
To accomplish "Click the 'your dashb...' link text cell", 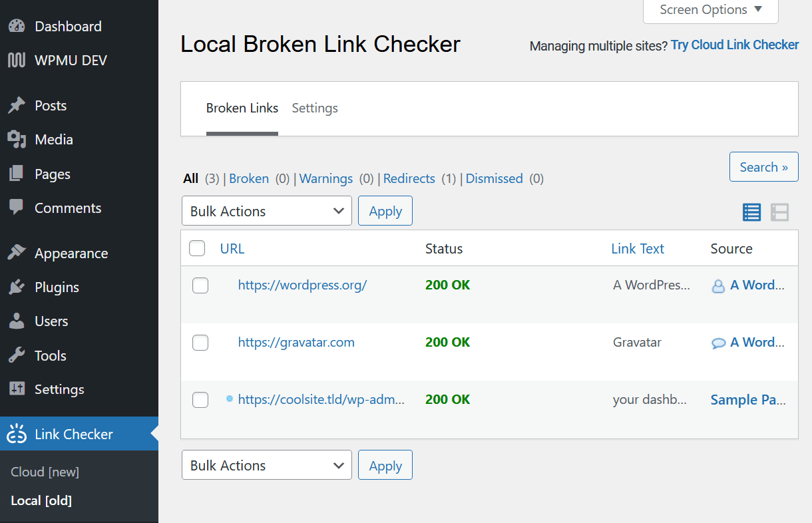I will click(650, 400).
